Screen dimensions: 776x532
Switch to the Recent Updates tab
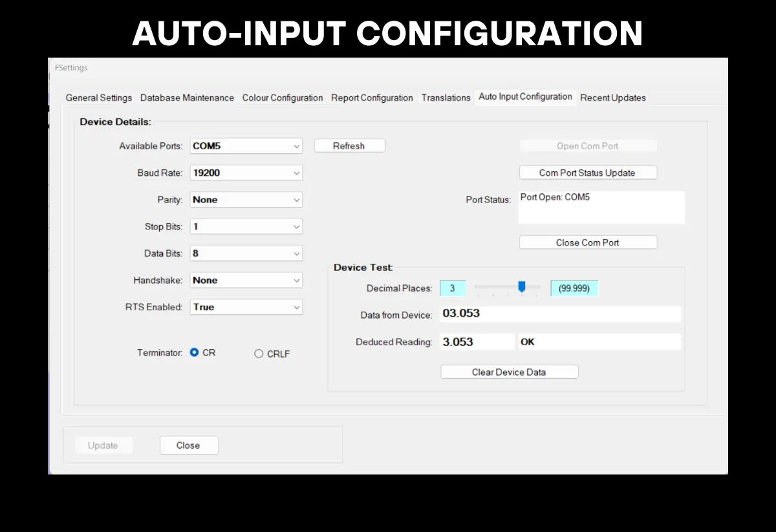click(612, 98)
